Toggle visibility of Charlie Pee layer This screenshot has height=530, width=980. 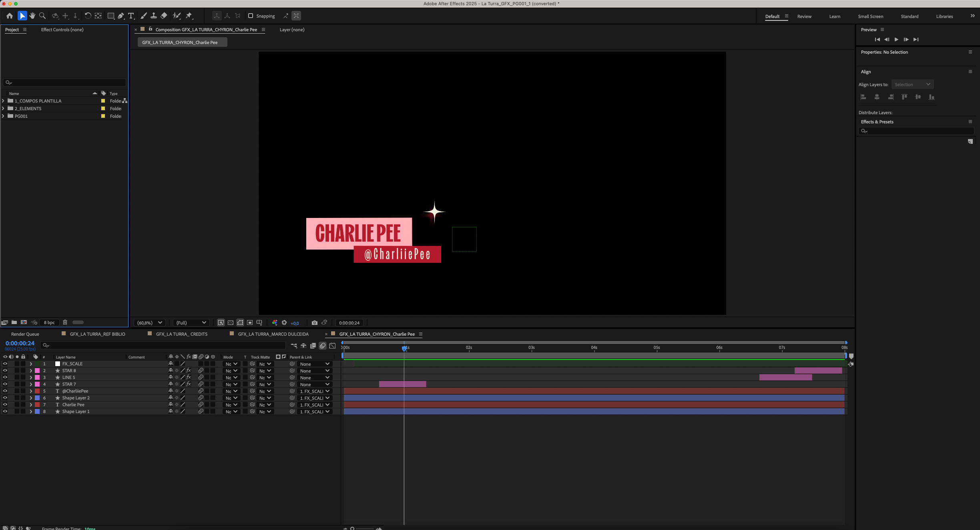(5, 405)
